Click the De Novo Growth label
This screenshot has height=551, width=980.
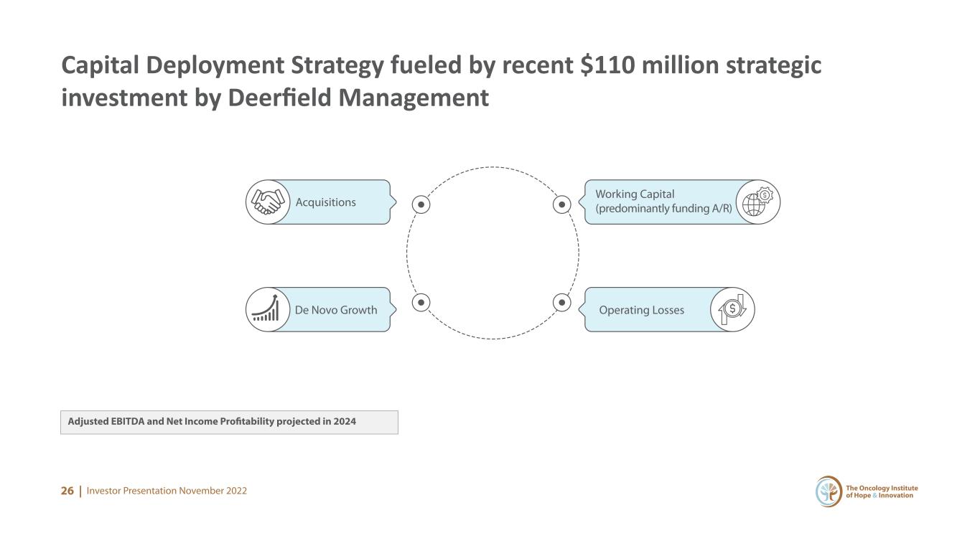point(336,310)
